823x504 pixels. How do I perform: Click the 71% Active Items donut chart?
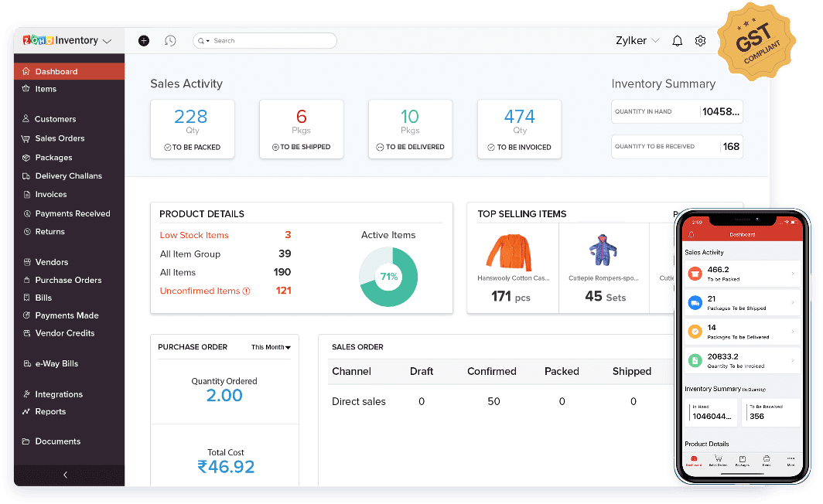pyautogui.click(x=388, y=276)
